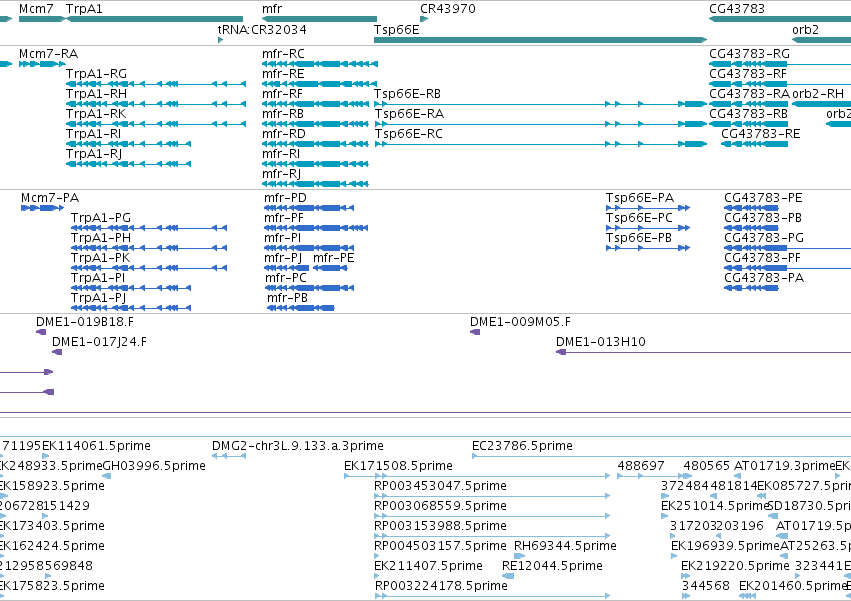Select the TrpA1 gene span bar

(x=154, y=19)
